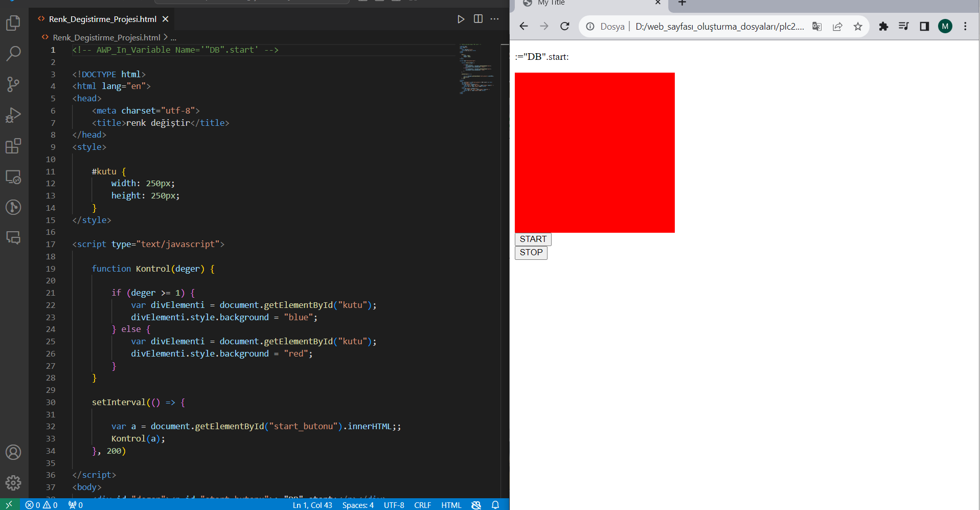Bookmark this page with the star icon
This screenshot has height=510, width=980.
tap(858, 27)
